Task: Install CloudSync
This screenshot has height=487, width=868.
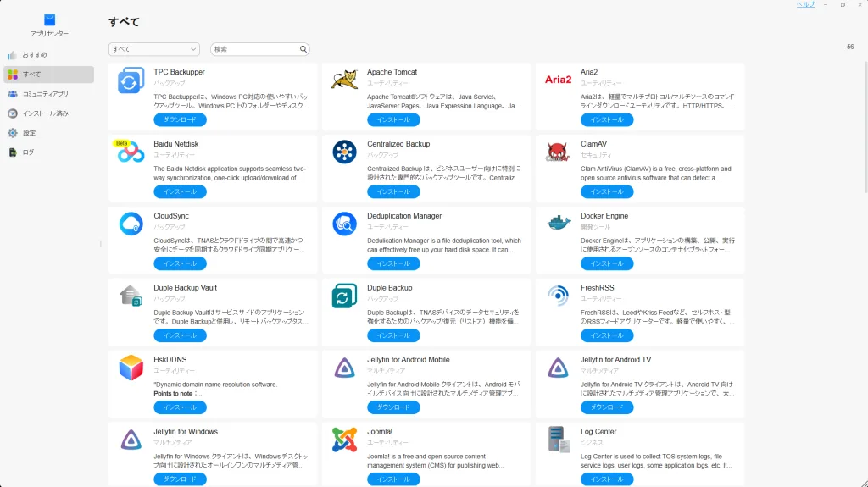Action: 180,263
